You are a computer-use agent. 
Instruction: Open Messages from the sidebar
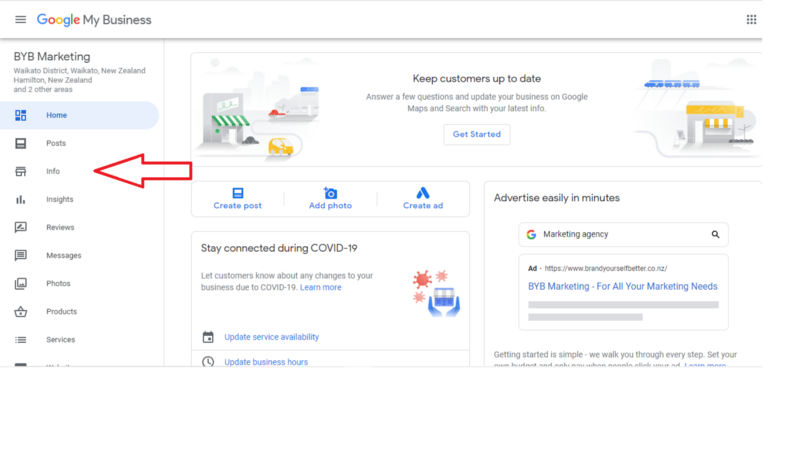[x=64, y=256]
